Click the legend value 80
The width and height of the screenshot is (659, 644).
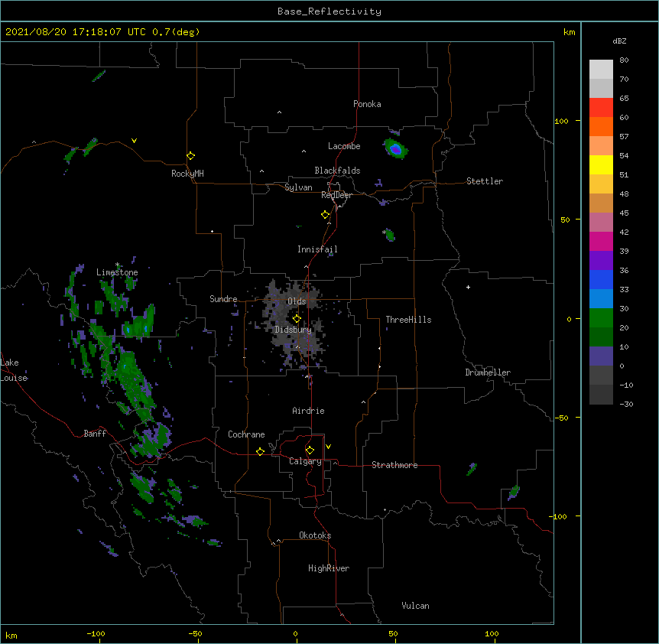pyautogui.click(x=624, y=60)
